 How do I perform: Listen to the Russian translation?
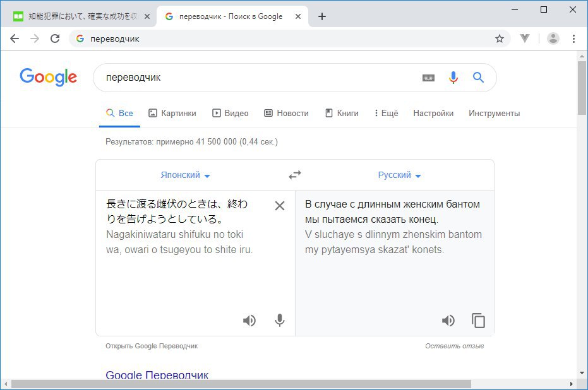pos(448,321)
